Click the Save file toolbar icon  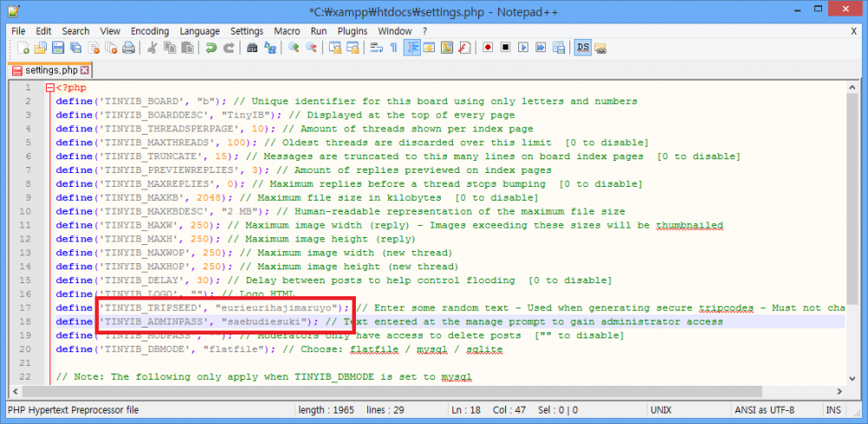pos(58,48)
